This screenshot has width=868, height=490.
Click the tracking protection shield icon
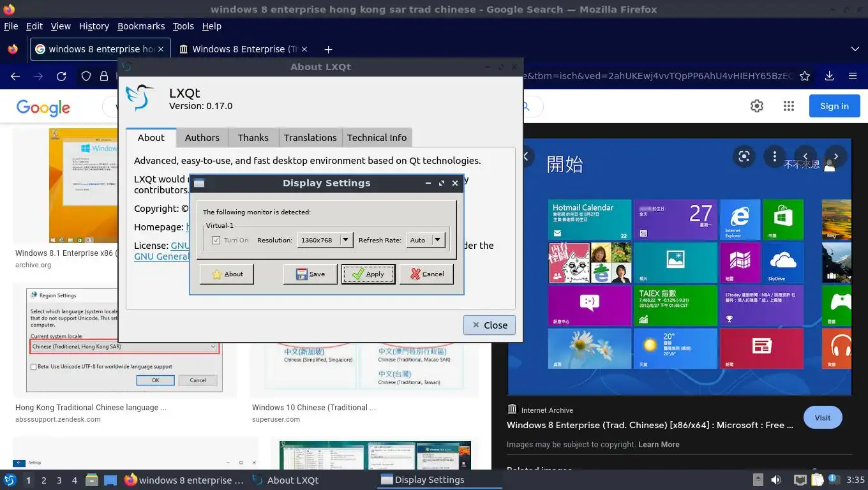(86, 77)
